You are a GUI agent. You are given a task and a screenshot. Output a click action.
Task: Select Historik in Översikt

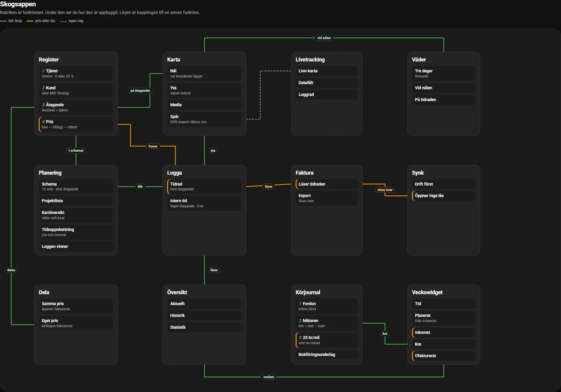click(204, 315)
